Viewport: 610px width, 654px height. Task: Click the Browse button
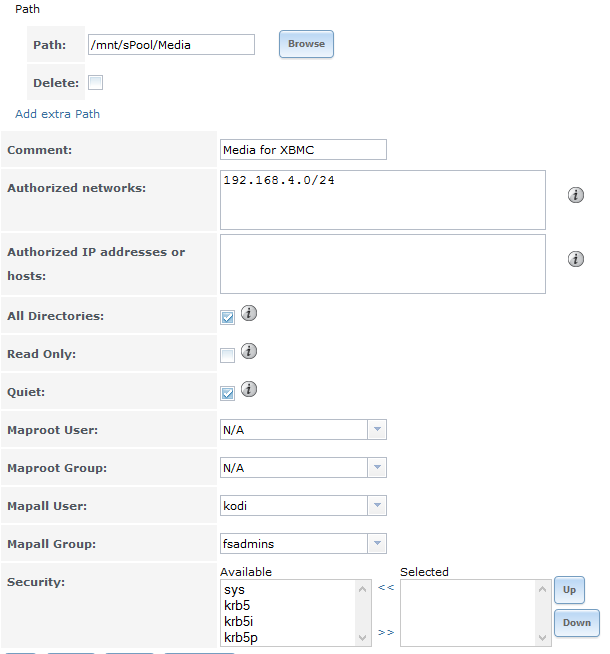pyautogui.click(x=306, y=44)
